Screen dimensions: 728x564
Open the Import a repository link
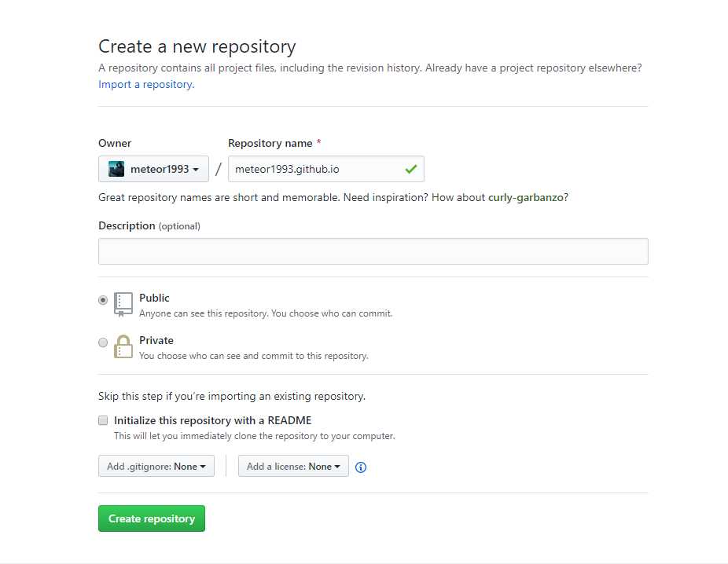145,84
